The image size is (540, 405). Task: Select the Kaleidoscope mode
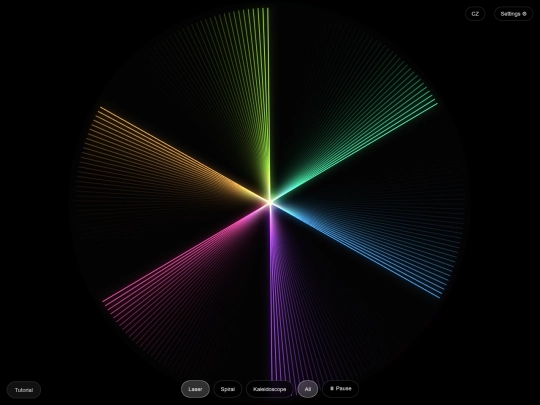(269, 389)
